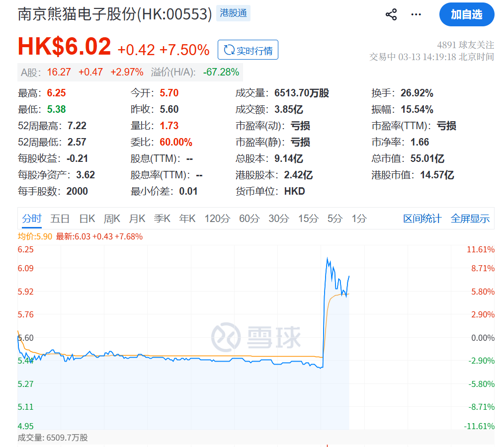Screen dimensions: 504x447
Task: Open the 周K chart tab
Action: click(112, 219)
